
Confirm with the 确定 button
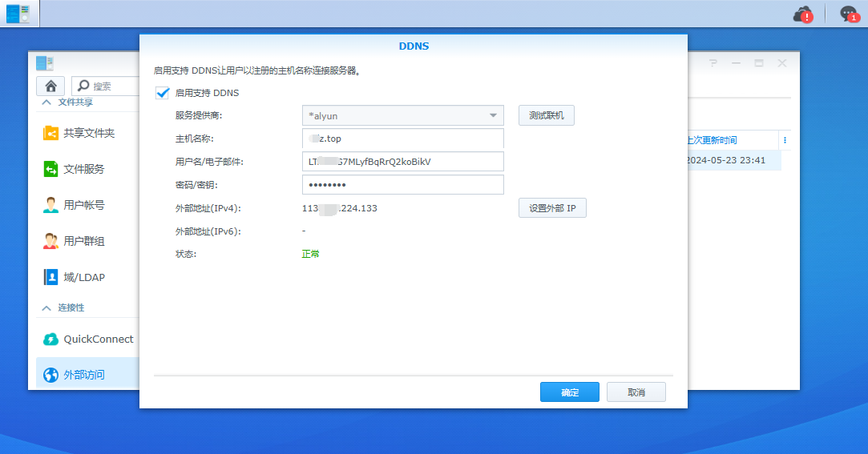click(x=570, y=392)
